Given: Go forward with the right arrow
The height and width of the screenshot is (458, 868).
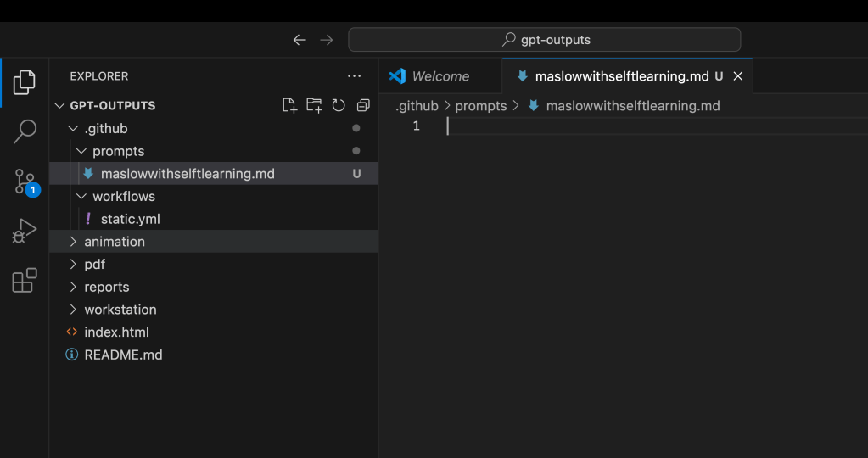Looking at the screenshot, I should pos(327,40).
